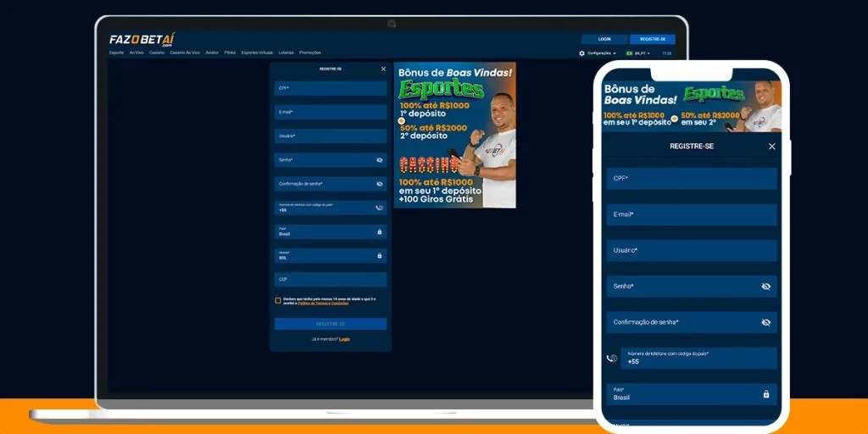Select the País Brasil field on laptop
The height and width of the screenshot is (434, 868).
click(331, 231)
